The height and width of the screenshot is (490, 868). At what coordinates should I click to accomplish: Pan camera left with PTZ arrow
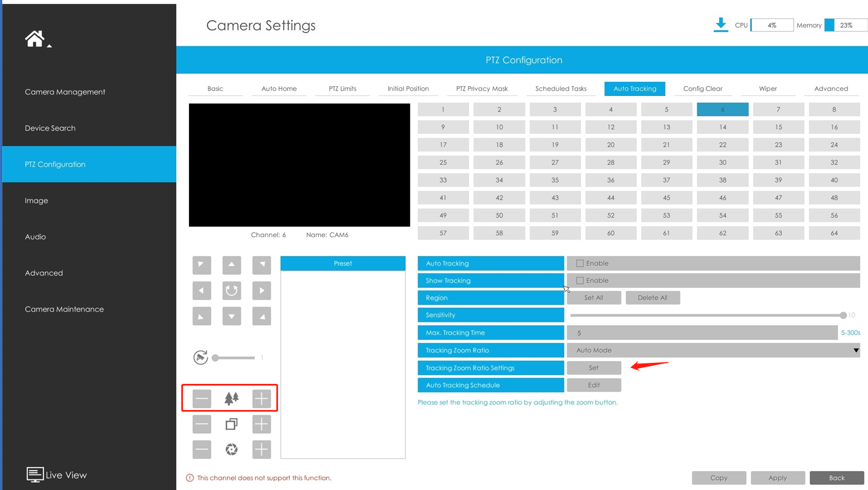coord(202,291)
